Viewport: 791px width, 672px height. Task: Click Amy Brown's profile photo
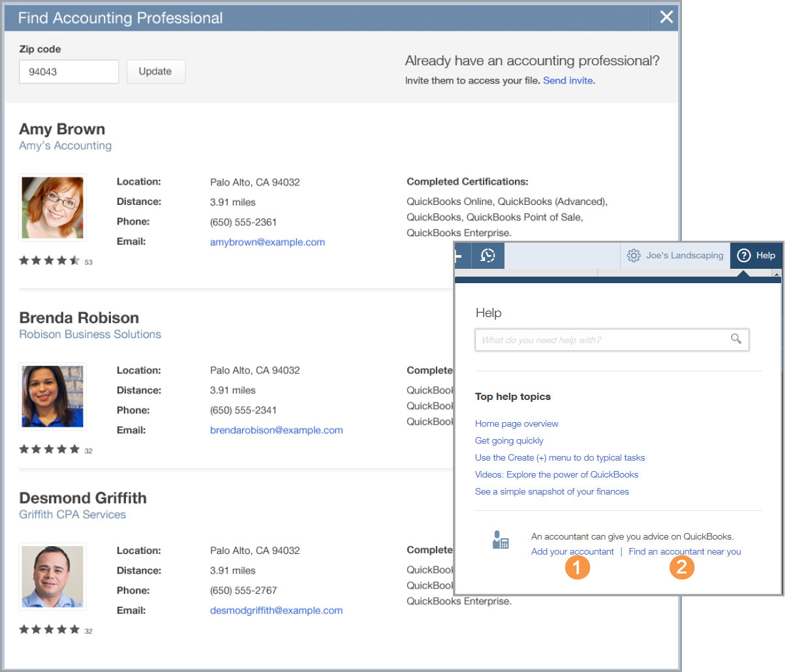click(x=53, y=208)
